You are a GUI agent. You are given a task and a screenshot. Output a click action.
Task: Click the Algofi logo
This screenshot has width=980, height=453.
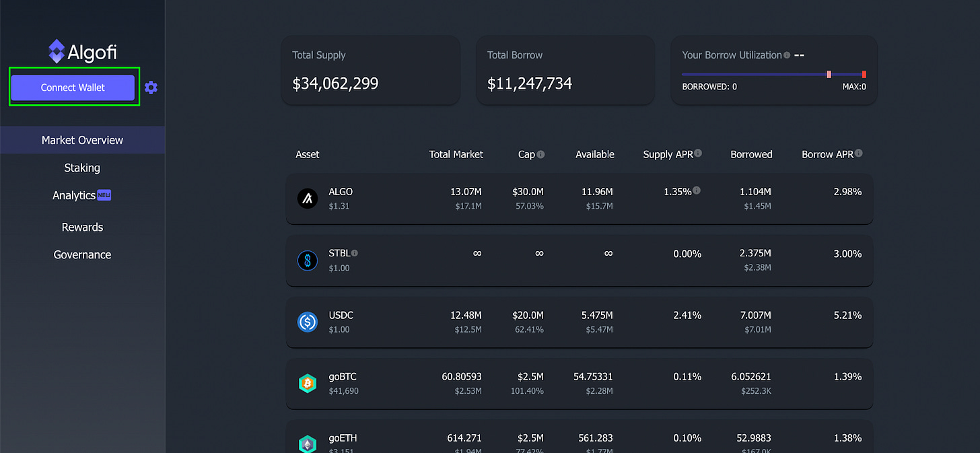[x=82, y=51]
